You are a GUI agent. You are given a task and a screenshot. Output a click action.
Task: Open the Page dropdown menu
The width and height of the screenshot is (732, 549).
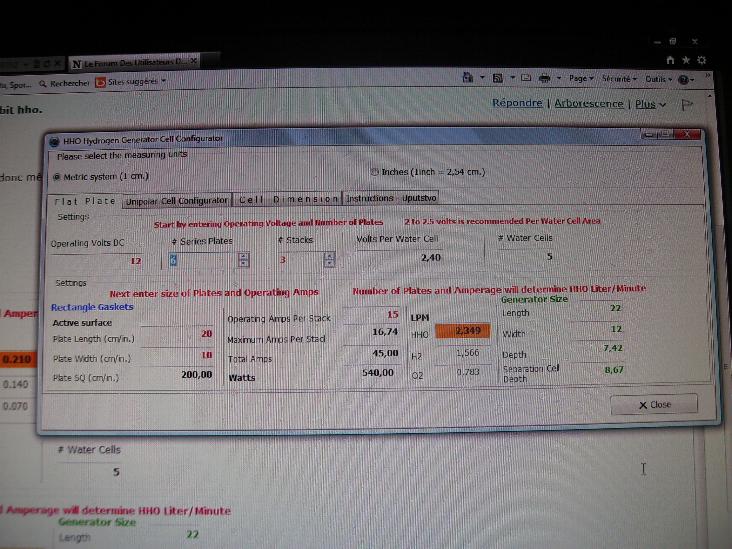[580, 78]
